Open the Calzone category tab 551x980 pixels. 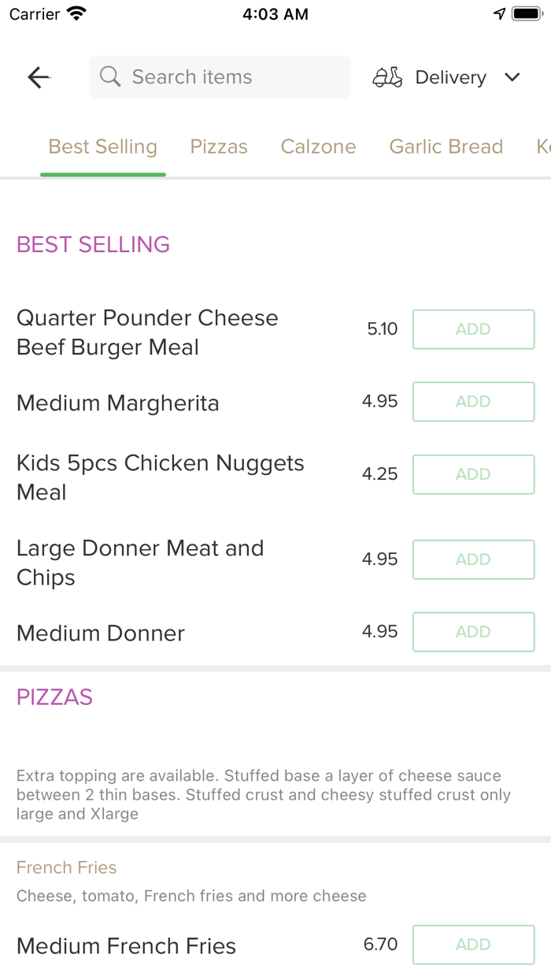click(318, 147)
